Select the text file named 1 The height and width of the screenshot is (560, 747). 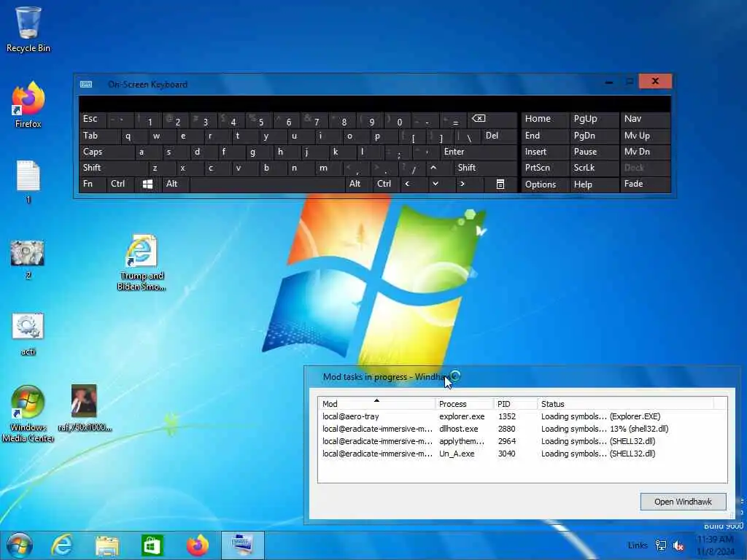(28, 182)
